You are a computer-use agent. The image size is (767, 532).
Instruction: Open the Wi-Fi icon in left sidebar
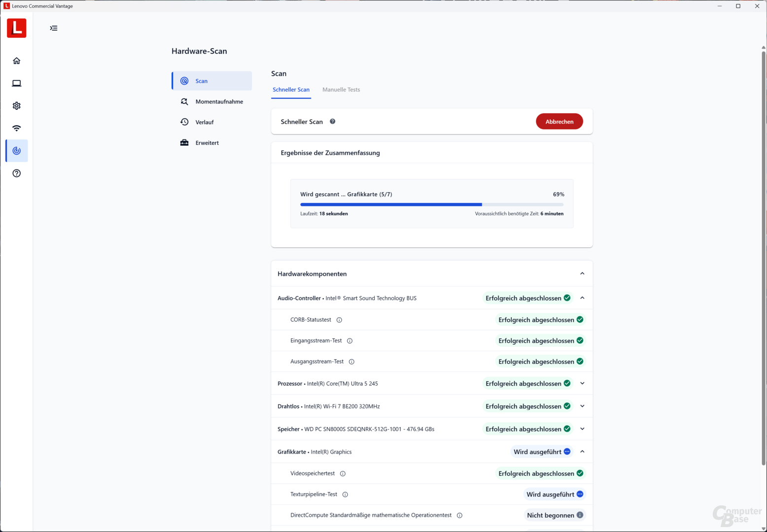17,128
